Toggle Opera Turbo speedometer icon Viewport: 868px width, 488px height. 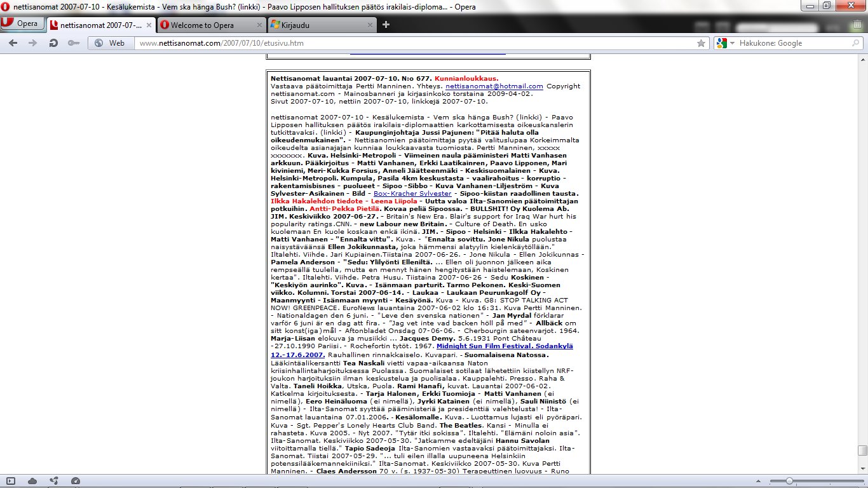tap(76, 481)
